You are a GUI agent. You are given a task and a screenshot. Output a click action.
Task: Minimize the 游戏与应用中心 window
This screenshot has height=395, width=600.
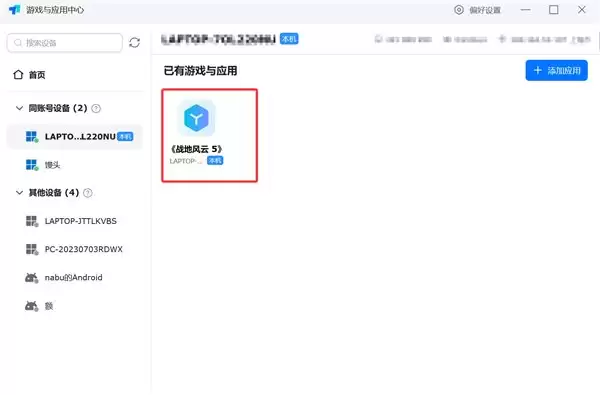[526, 10]
